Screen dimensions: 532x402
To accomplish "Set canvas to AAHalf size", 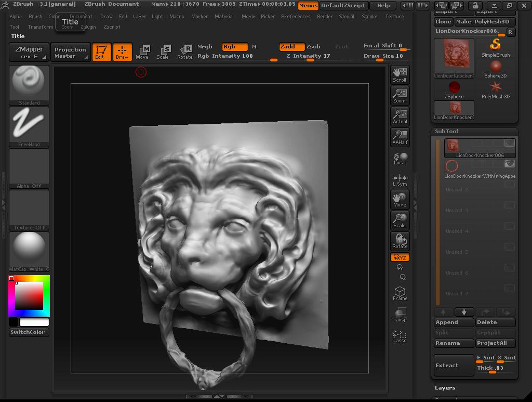I will (x=400, y=137).
